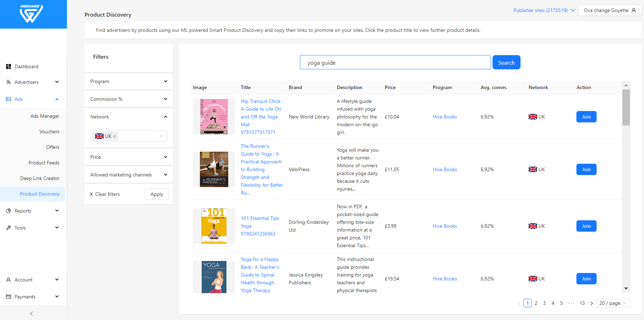Open Deep Link Creator from the sidebar
This screenshot has width=644, height=320.
[x=40, y=178]
